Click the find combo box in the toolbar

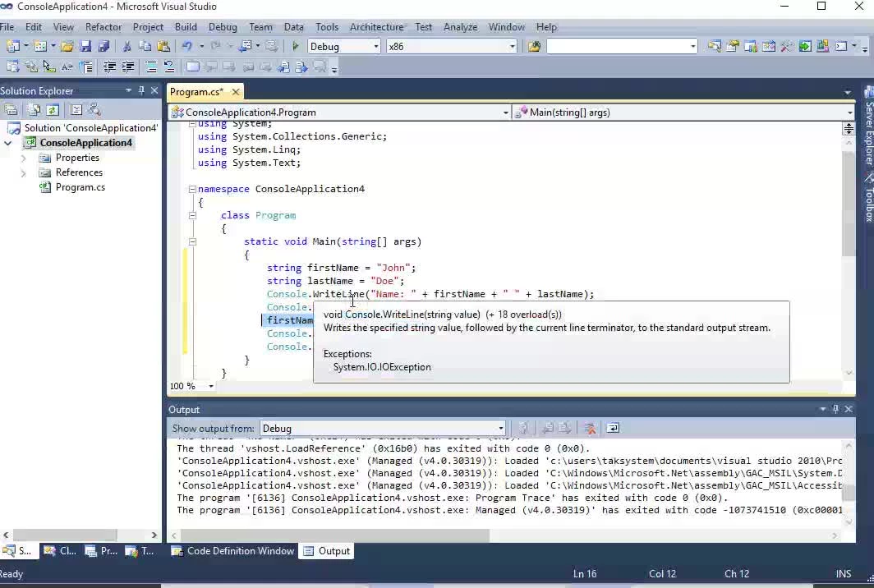(x=622, y=46)
